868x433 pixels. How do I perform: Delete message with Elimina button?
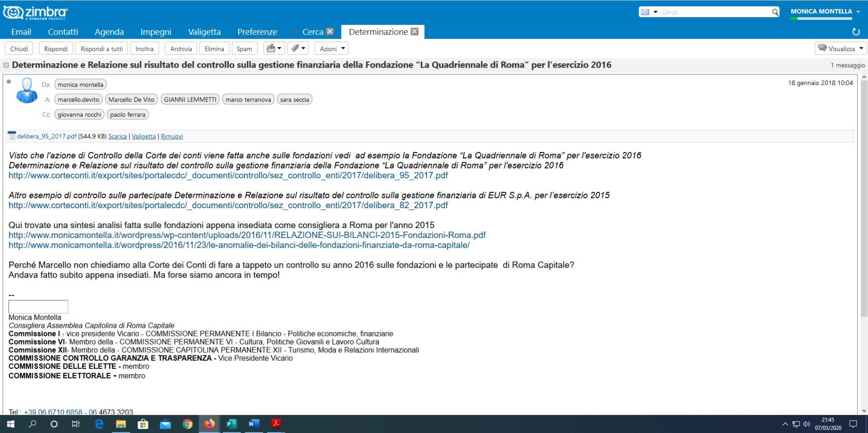pos(214,49)
